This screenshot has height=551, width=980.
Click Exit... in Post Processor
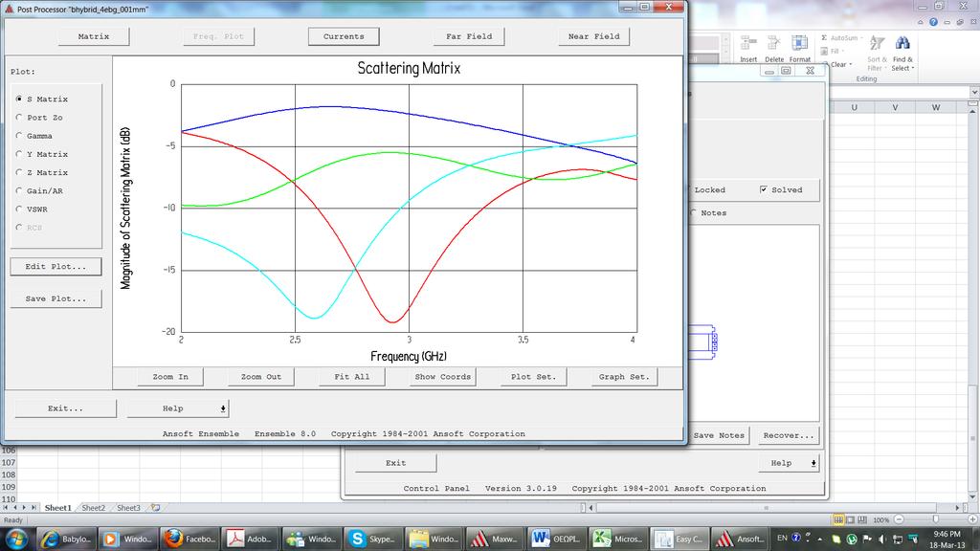[66, 408]
